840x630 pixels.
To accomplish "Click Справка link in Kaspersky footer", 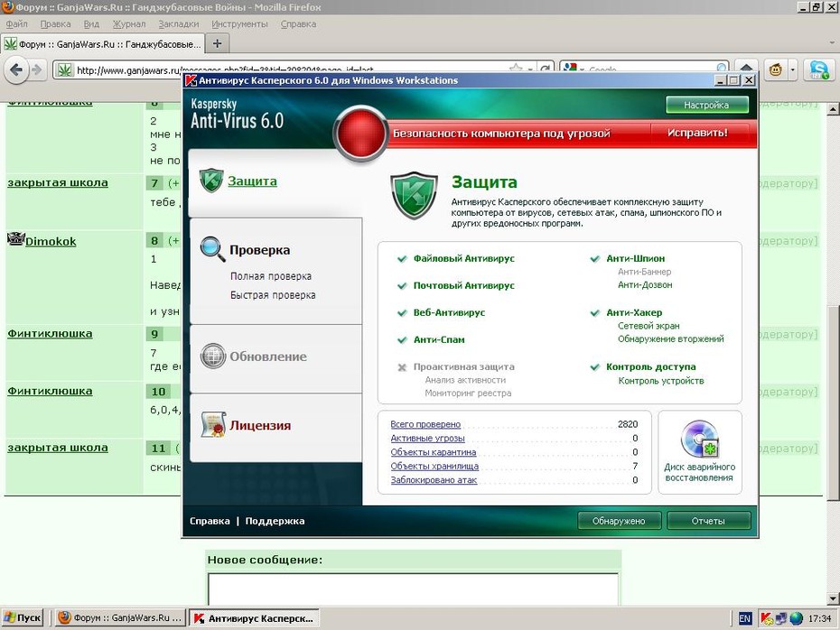I will click(210, 521).
